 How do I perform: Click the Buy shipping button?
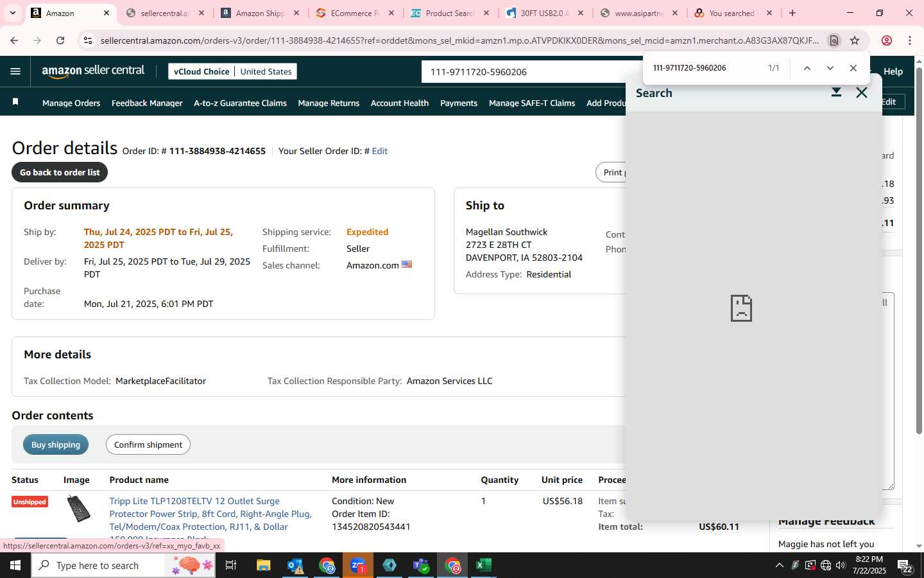[x=56, y=444]
